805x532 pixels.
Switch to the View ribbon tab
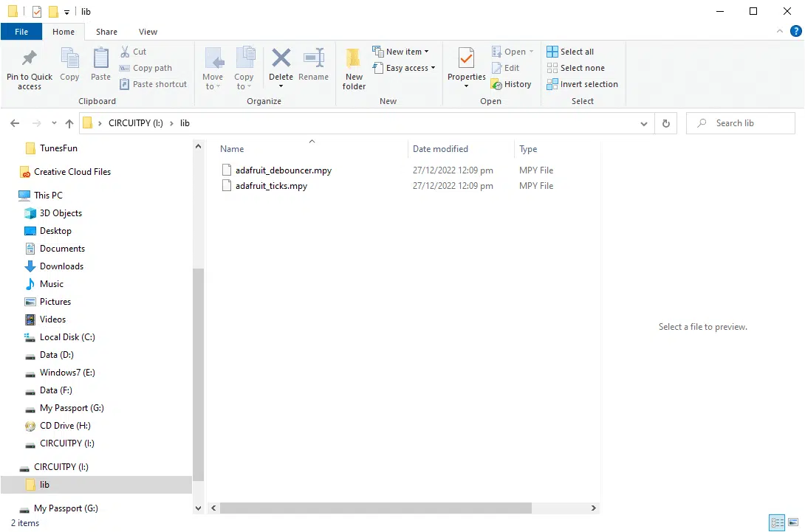pyautogui.click(x=148, y=32)
